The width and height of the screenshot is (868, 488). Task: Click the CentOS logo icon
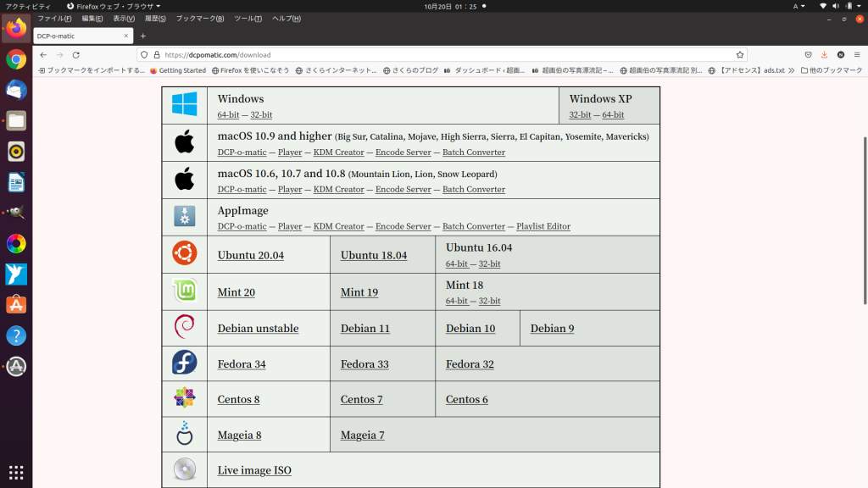[x=184, y=398]
